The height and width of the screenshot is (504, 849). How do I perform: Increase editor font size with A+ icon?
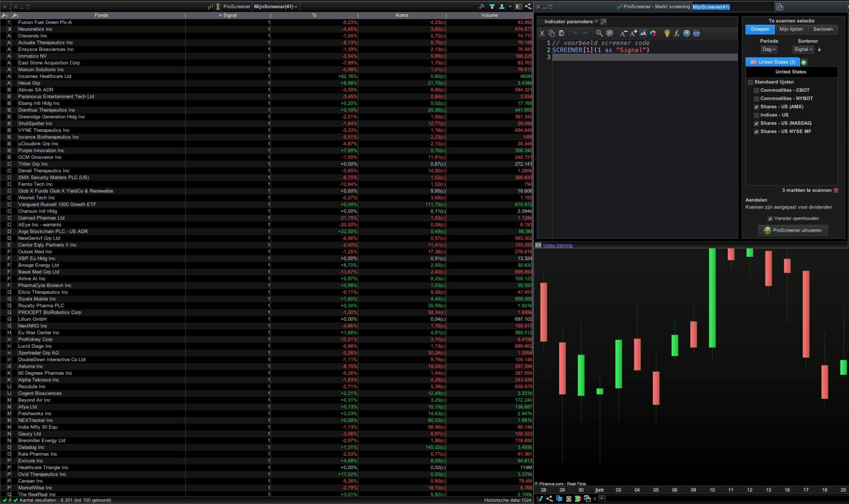click(x=633, y=34)
